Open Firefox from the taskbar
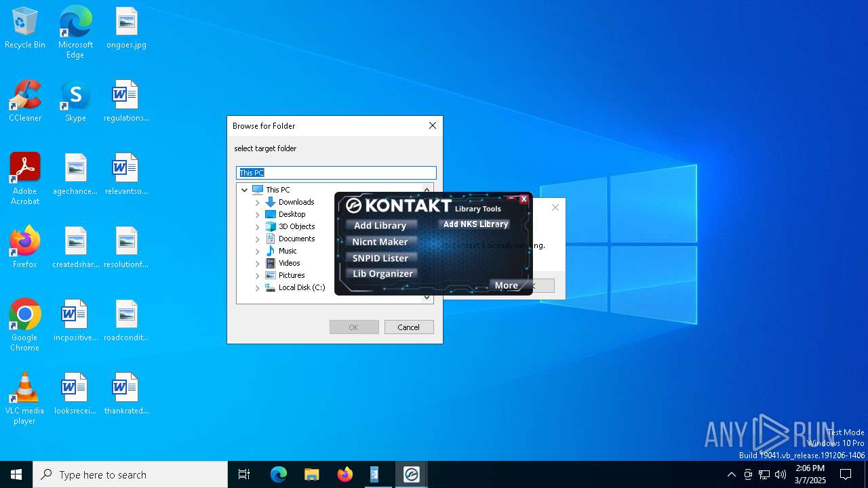The height and width of the screenshot is (488, 868). [x=344, y=474]
